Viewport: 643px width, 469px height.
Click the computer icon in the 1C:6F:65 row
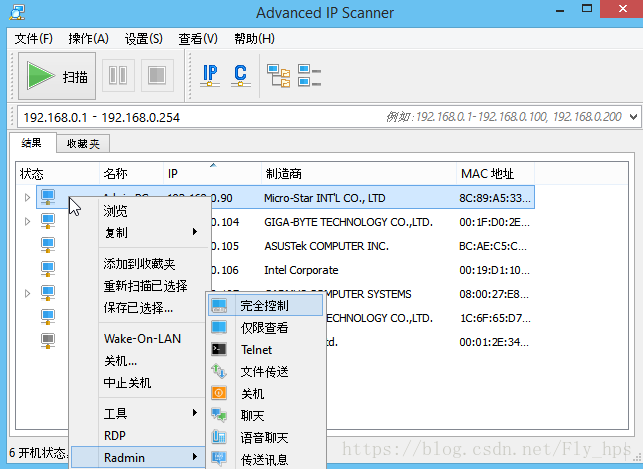(48, 317)
